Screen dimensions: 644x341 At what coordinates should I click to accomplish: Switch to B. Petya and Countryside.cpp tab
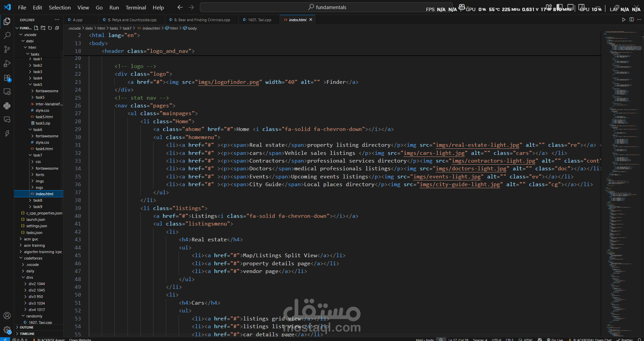pos(132,20)
